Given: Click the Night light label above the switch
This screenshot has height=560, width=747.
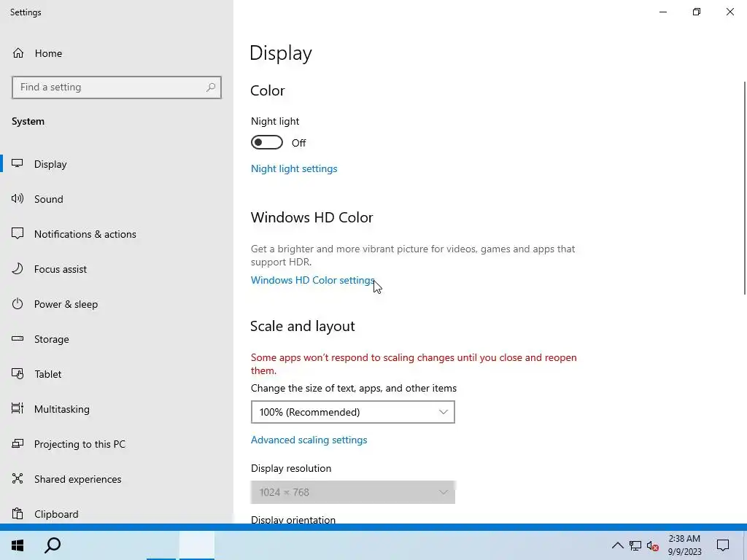Looking at the screenshot, I should click(x=275, y=122).
